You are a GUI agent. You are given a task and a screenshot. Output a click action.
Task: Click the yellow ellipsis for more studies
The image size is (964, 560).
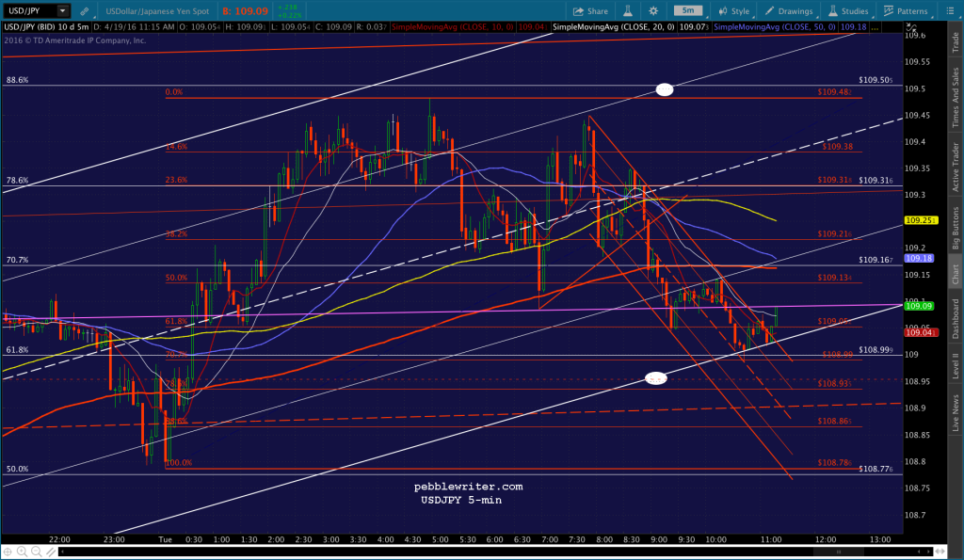pyautogui.click(x=875, y=27)
